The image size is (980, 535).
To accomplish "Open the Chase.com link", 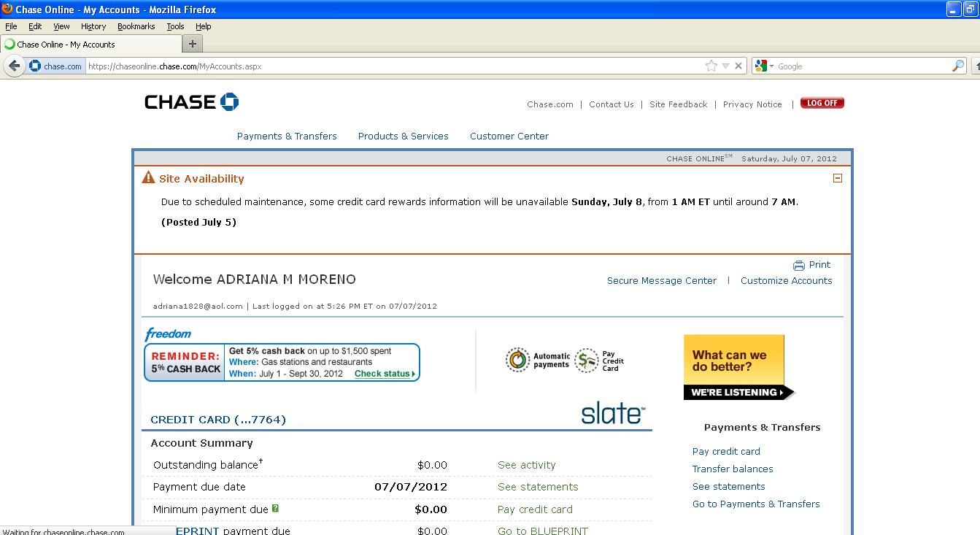I will tap(550, 104).
